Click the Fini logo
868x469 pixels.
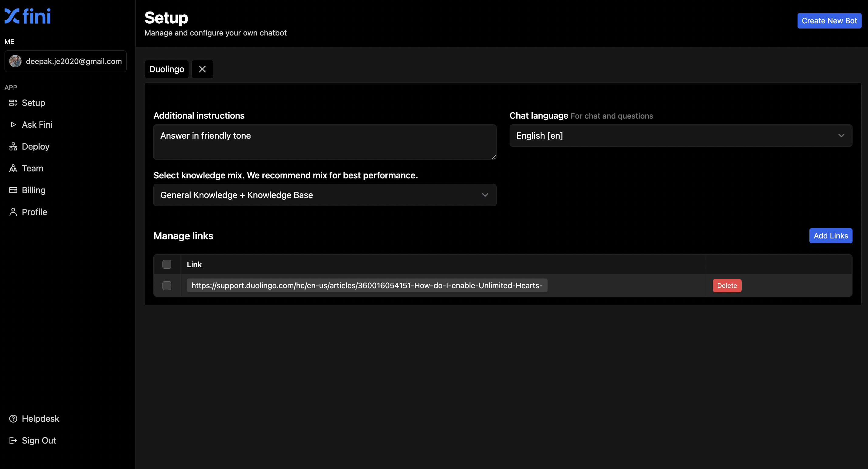click(27, 16)
